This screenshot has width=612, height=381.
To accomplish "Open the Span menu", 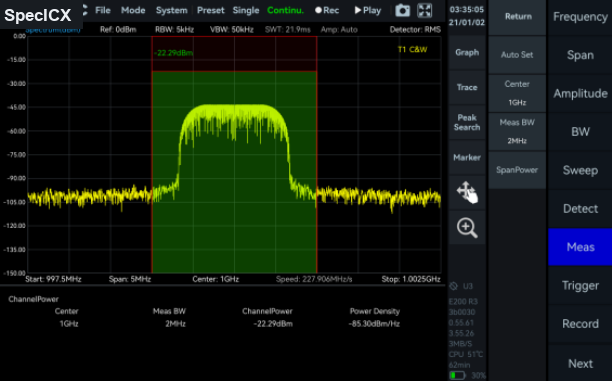I will 580,55.
